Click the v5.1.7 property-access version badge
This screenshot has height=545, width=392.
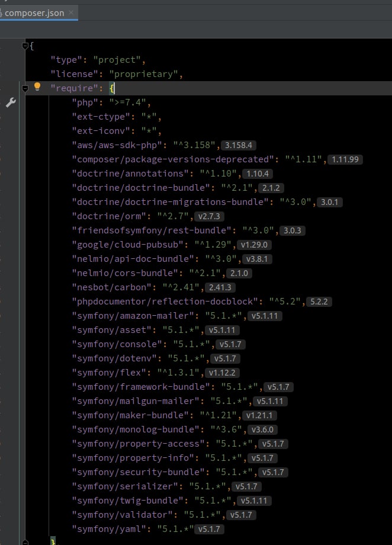273,444
